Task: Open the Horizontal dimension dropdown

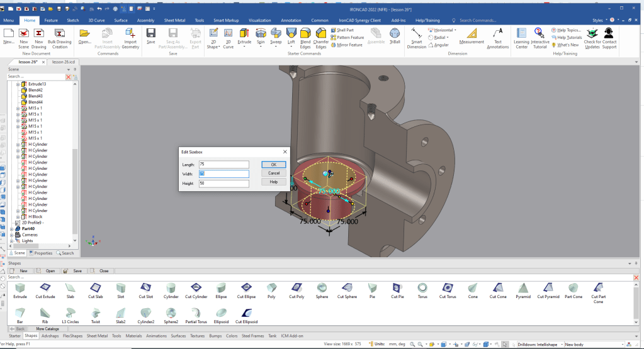Action: [x=456, y=30]
